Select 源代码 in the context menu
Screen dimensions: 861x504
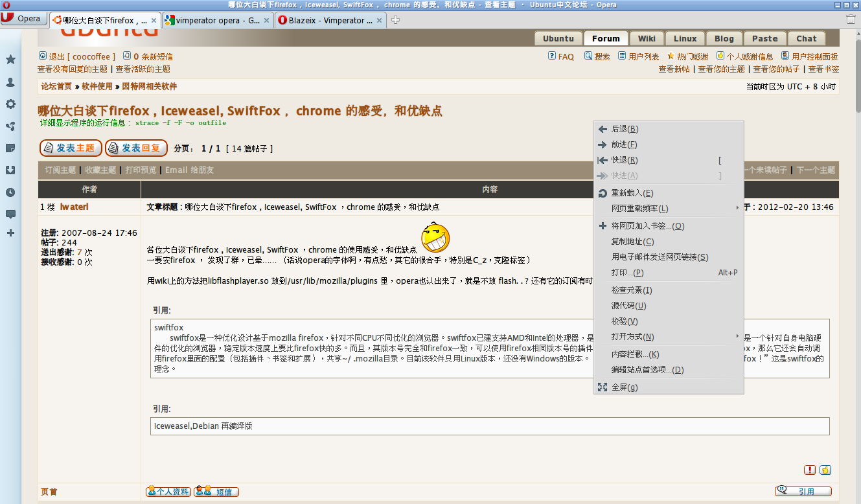(669, 306)
